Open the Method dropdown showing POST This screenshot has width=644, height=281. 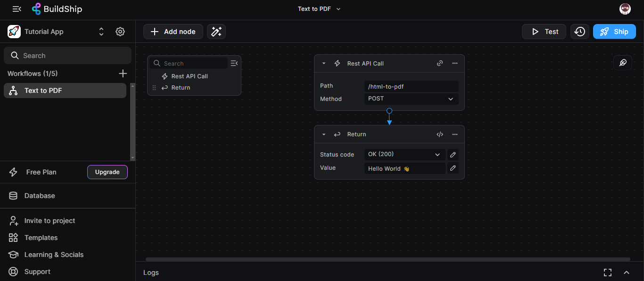pos(410,99)
